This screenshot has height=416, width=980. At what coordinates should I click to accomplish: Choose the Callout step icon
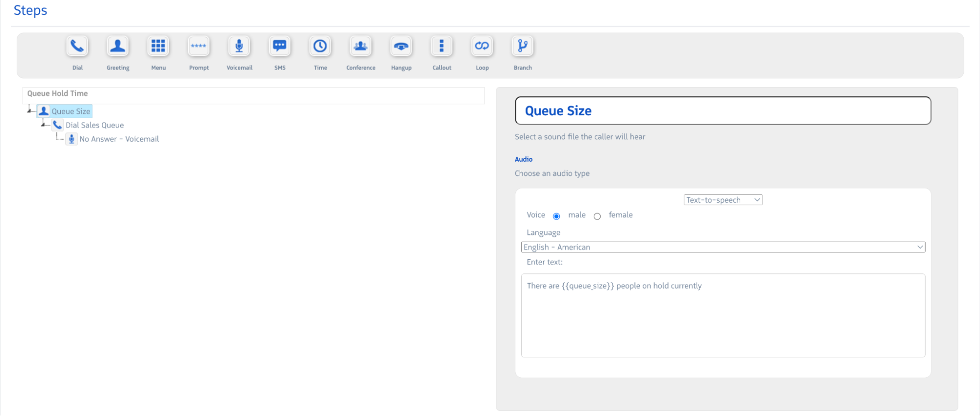[x=442, y=47]
